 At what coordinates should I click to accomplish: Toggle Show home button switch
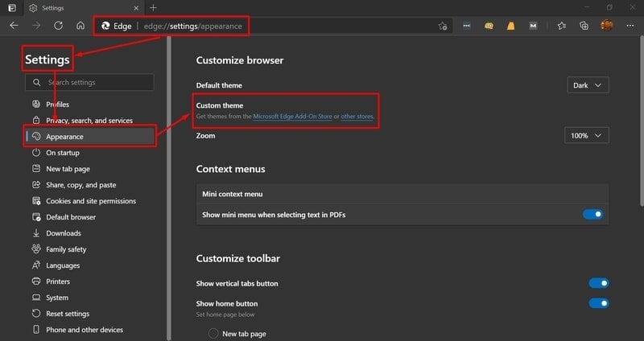pyautogui.click(x=599, y=303)
